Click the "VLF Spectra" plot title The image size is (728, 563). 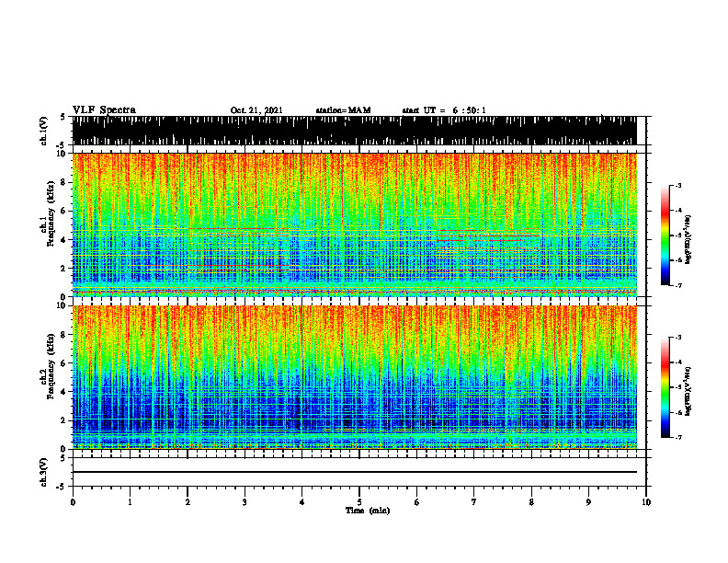104,110
